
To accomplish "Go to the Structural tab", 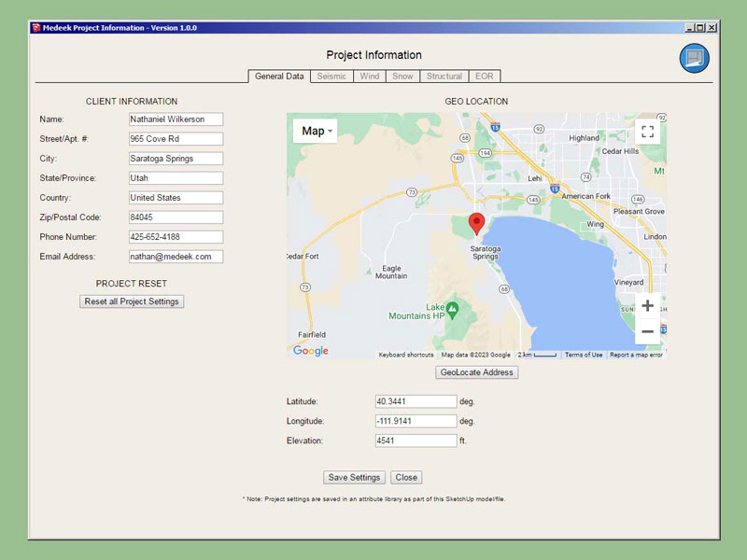I will tap(444, 77).
